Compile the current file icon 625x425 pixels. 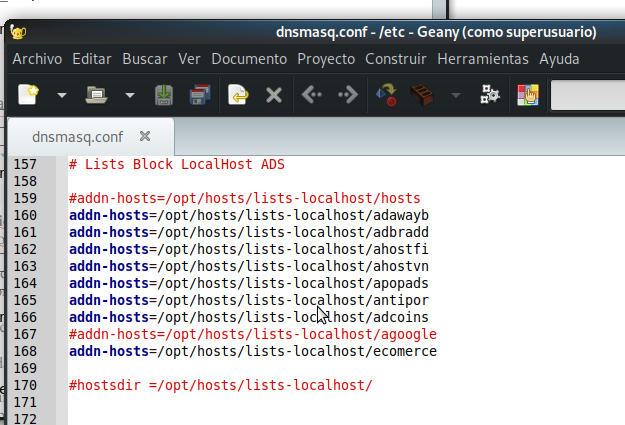click(x=386, y=95)
